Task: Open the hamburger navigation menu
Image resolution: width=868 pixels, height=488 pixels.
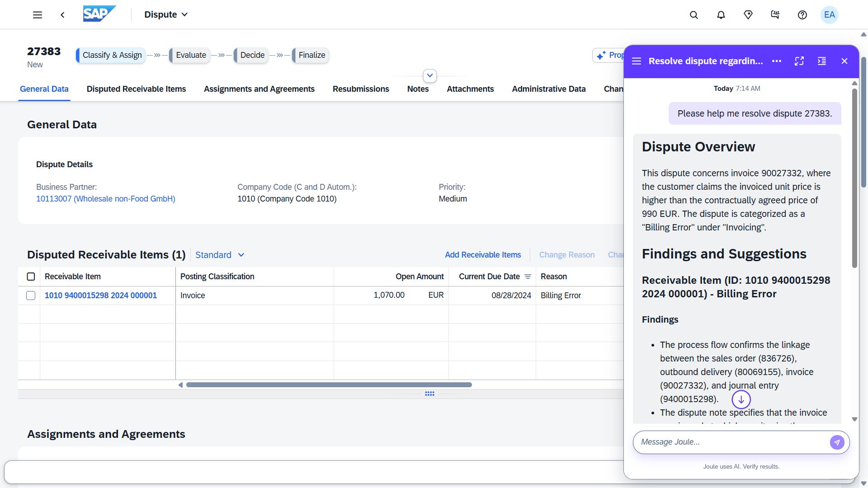Action: point(38,15)
